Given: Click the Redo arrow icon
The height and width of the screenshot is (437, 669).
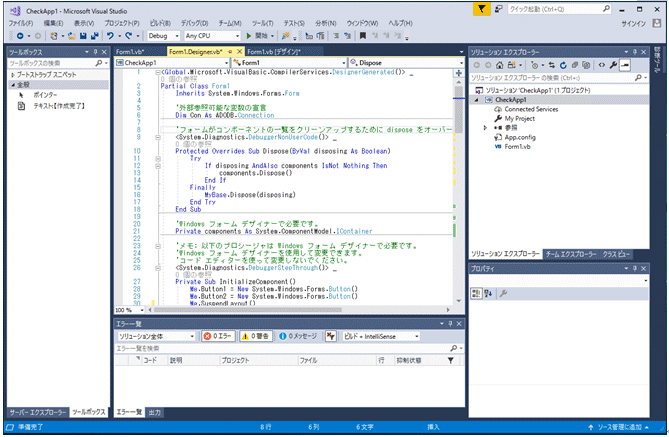Looking at the screenshot, I should (x=128, y=36).
